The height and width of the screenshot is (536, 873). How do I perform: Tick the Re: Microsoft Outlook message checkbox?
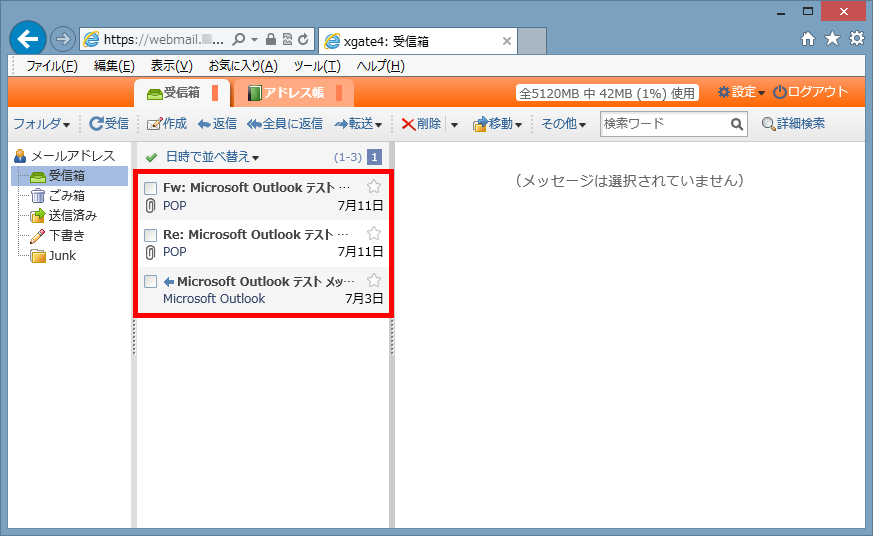(x=150, y=235)
